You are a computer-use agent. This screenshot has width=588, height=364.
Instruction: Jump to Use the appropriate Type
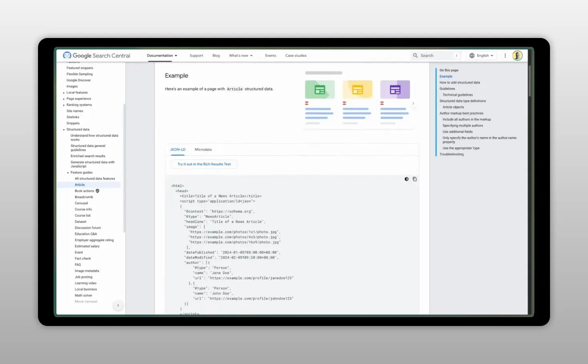click(461, 148)
